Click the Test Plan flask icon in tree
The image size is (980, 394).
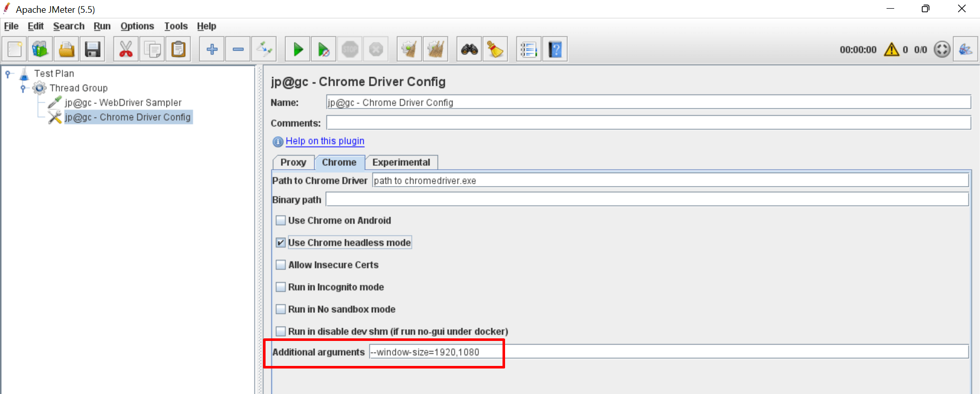coord(24,74)
